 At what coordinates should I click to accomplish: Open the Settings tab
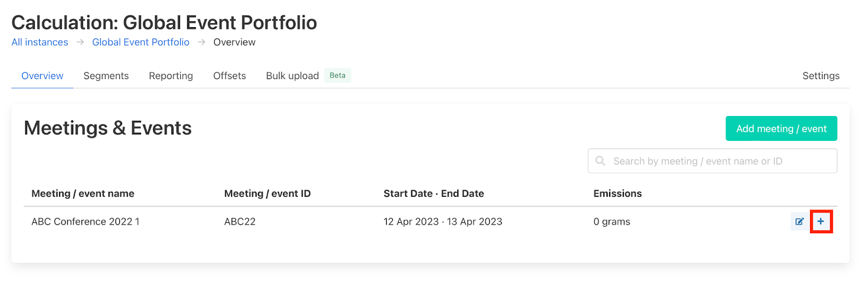821,76
